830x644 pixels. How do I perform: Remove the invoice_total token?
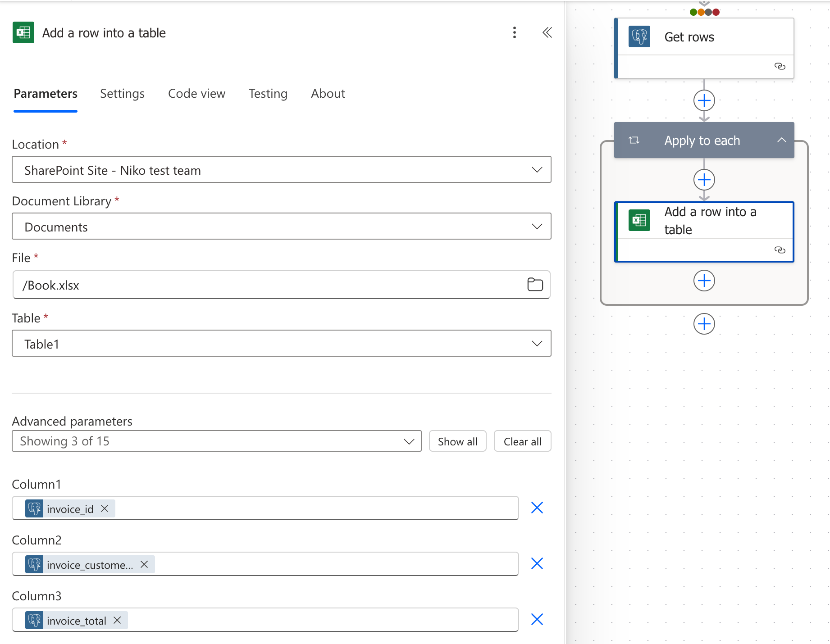pos(117,620)
